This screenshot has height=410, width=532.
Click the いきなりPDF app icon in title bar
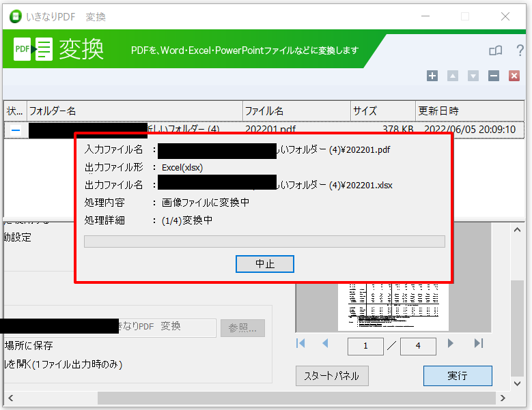(15, 16)
